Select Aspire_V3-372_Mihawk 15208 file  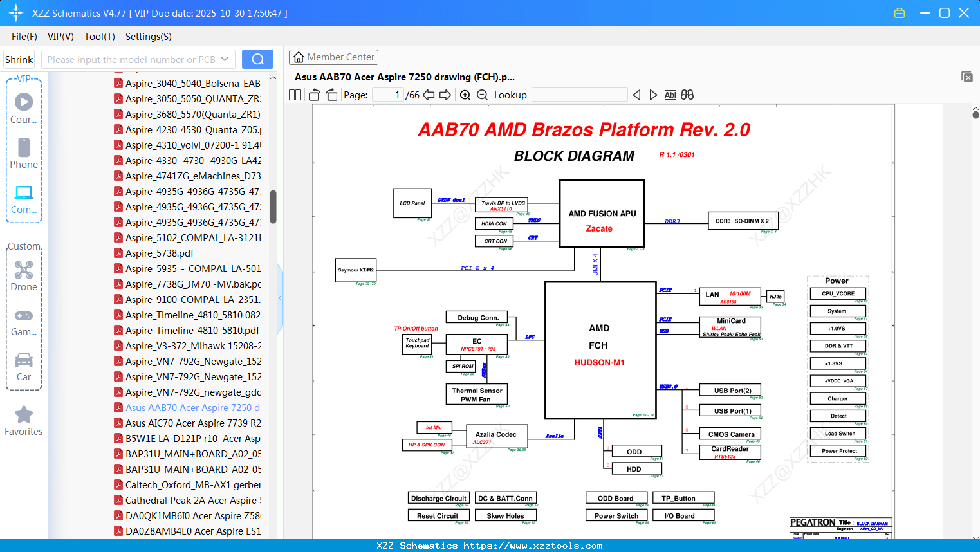pyautogui.click(x=187, y=345)
